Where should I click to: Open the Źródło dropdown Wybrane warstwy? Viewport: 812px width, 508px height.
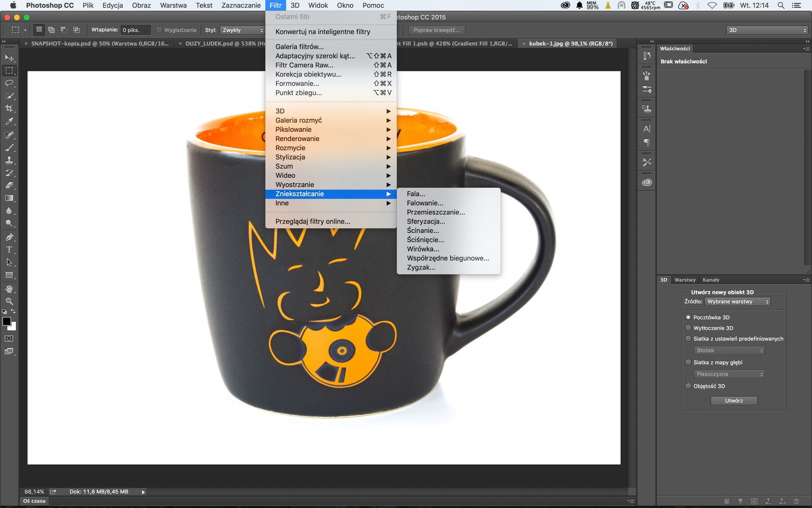737,301
